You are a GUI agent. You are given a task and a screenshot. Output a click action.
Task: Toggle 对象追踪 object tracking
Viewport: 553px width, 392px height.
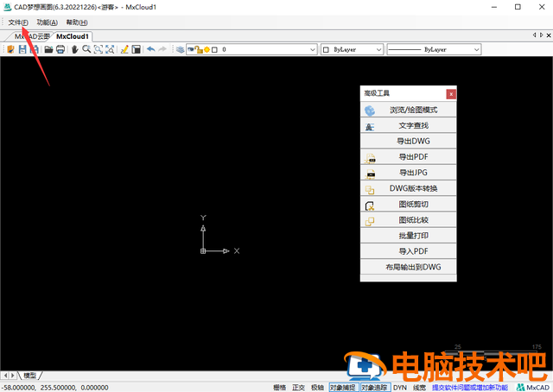coord(375,388)
